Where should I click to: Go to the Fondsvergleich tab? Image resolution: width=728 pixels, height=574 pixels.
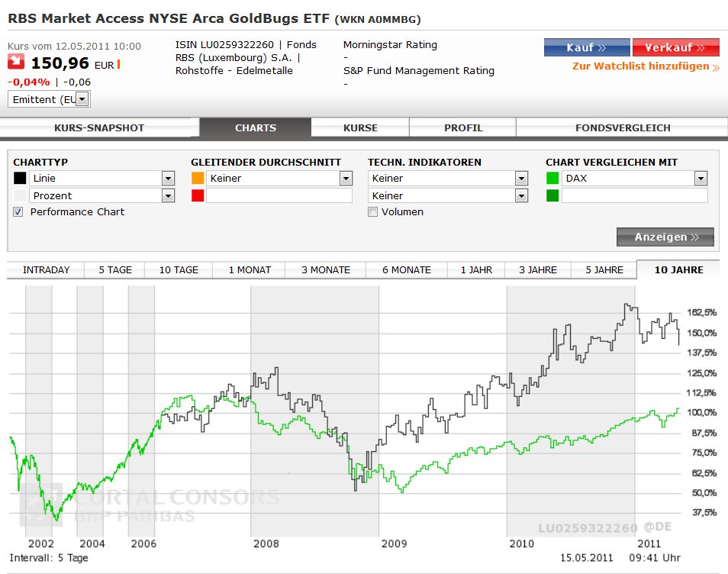point(623,127)
